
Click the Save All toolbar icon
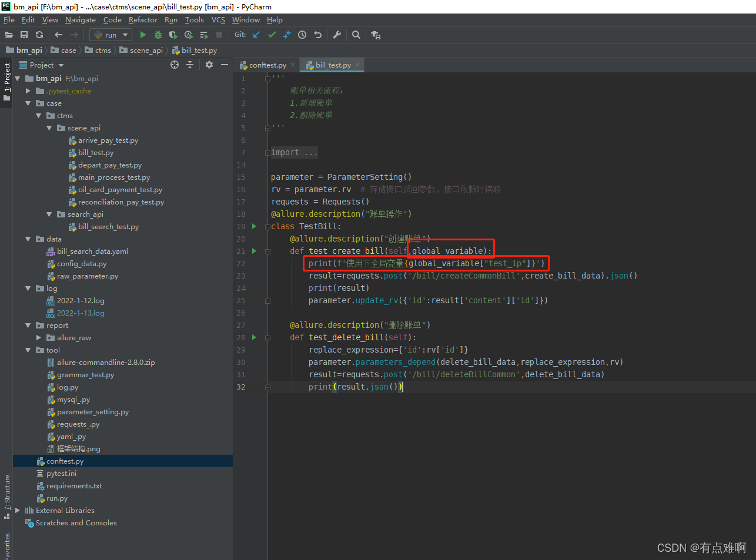coord(24,35)
